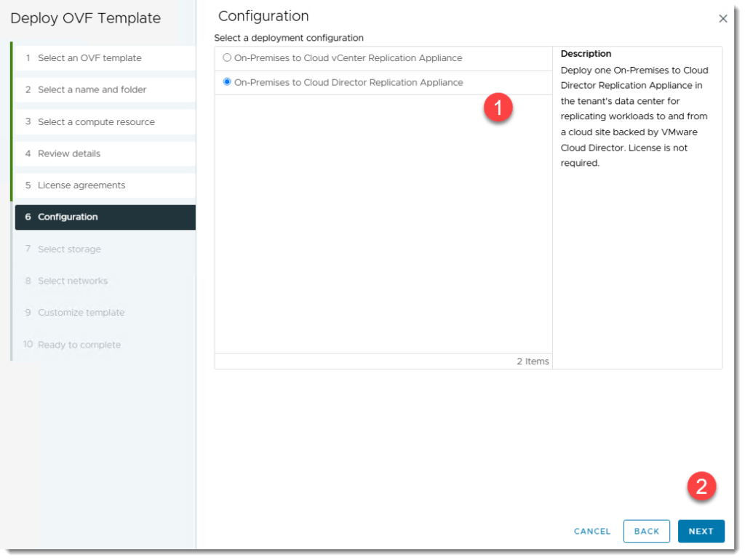Click step 10 Ready to complete
The image size is (745, 560).
click(79, 345)
